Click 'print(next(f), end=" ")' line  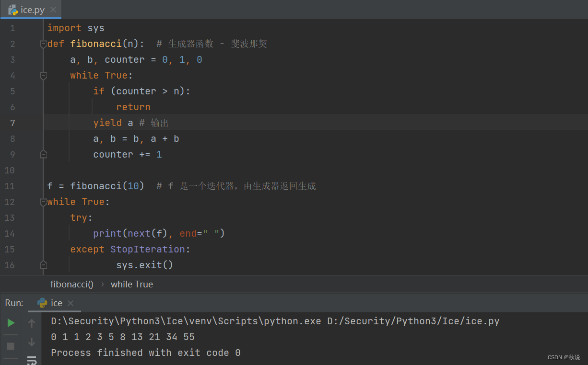159,234
